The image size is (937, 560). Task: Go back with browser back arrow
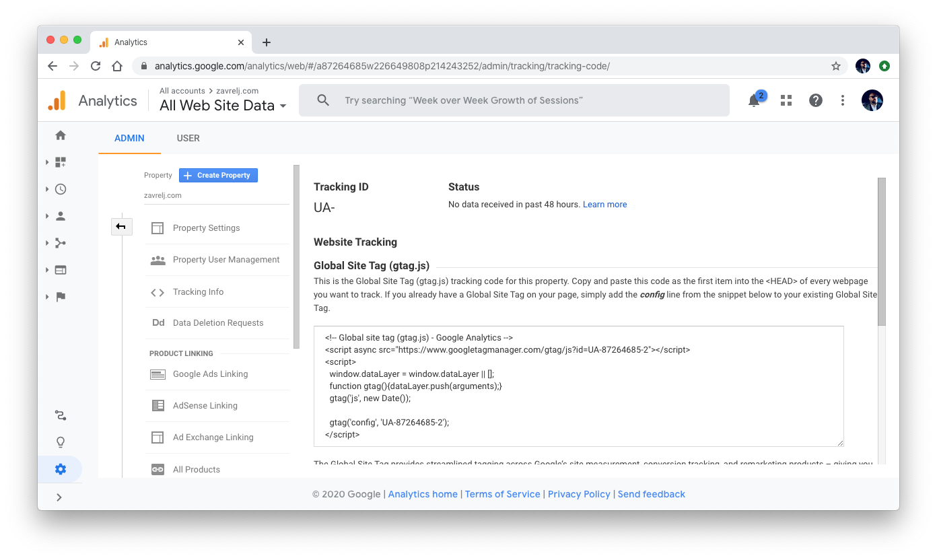pos(53,66)
